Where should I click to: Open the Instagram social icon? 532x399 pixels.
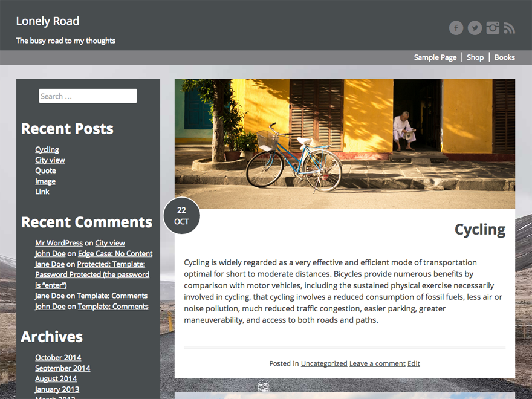tap(493, 28)
